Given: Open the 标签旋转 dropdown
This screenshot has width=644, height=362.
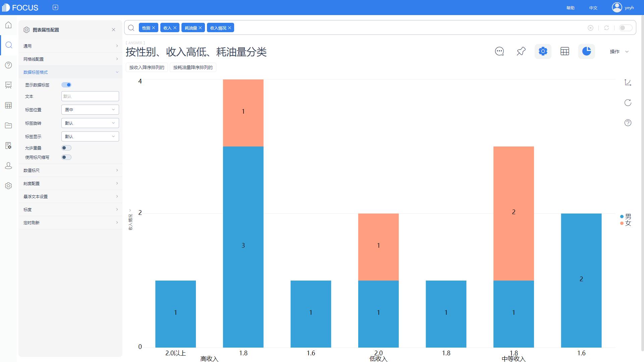Looking at the screenshot, I should tap(90, 123).
